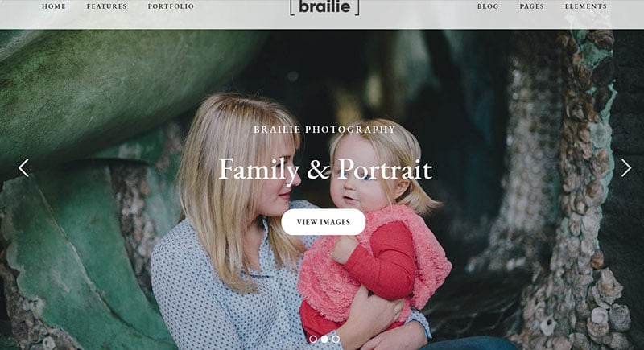Go to the previous slide using the left arrow
644x350 pixels.
[x=24, y=168]
